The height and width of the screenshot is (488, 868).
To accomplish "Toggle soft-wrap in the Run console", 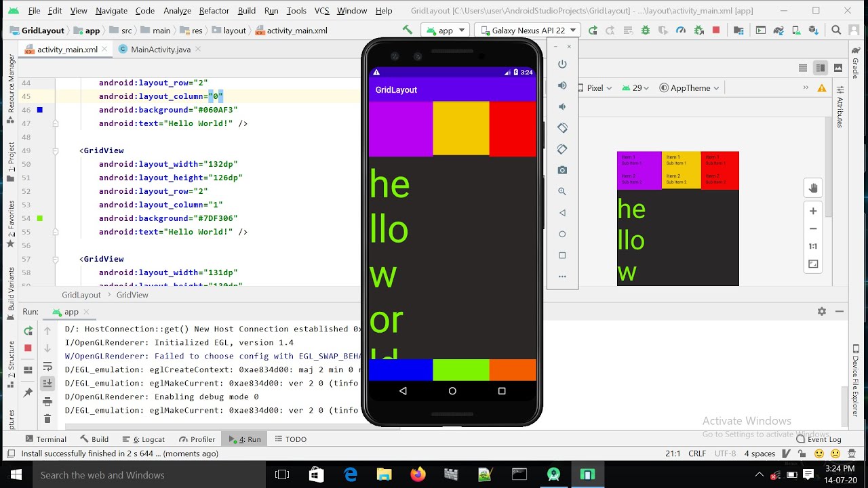I will click(47, 366).
